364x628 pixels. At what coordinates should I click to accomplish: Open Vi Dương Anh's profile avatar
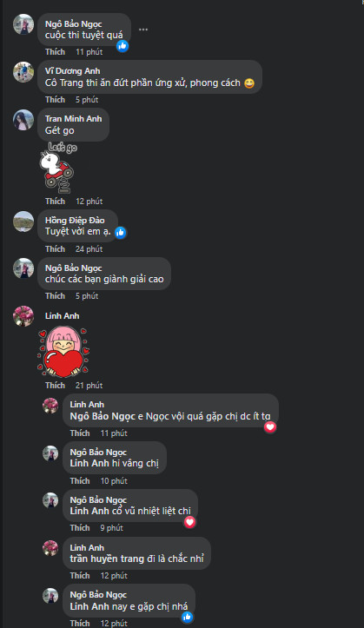pyautogui.click(x=23, y=72)
